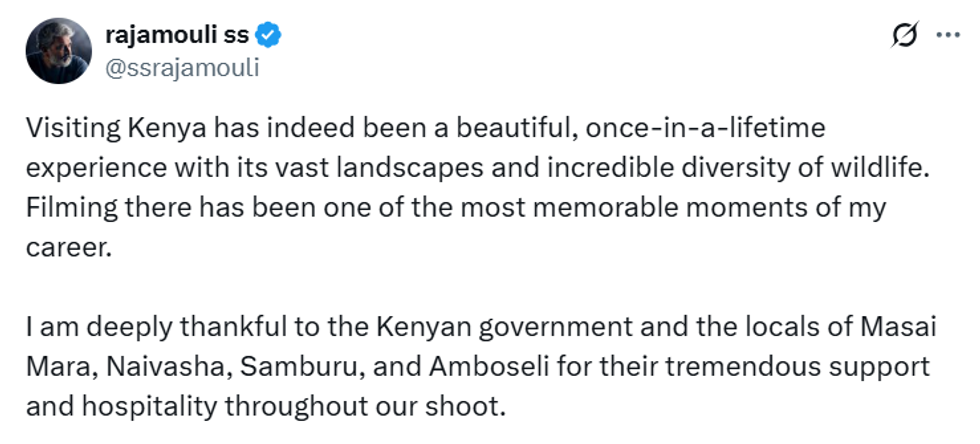This screenshot has width=980, height=444.
Task: Click the @ssrajamouli handle
Action: 182,65
